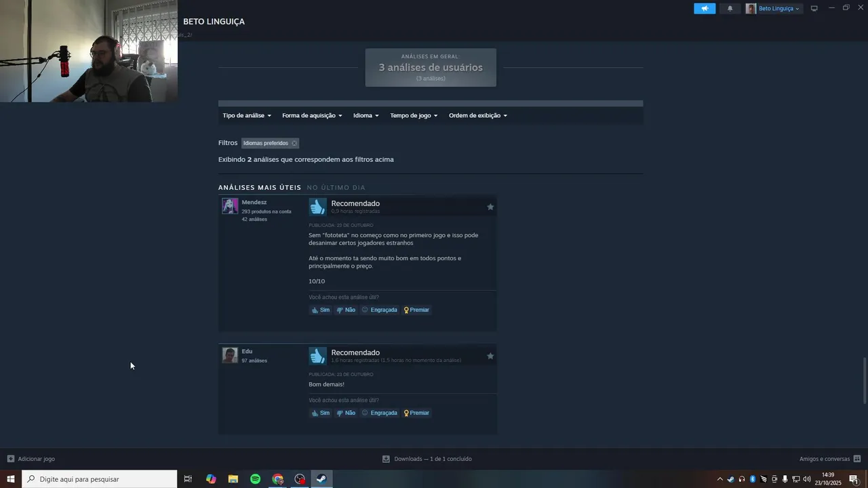Open network icon in system tray
Image resolution: width=868 pixels, height=488 pixels.
coord(796,479)
